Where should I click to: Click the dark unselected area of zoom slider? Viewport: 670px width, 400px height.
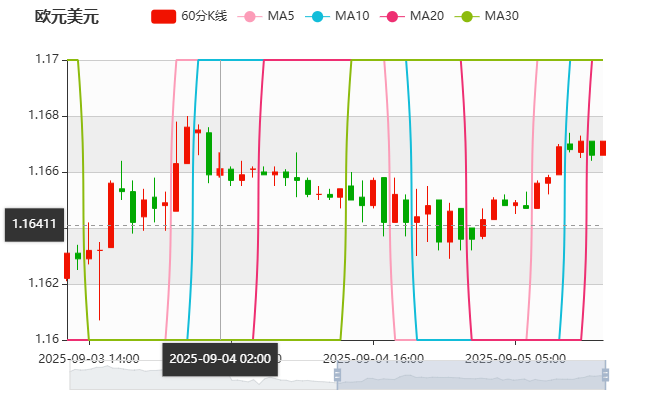tap(200, 375)
